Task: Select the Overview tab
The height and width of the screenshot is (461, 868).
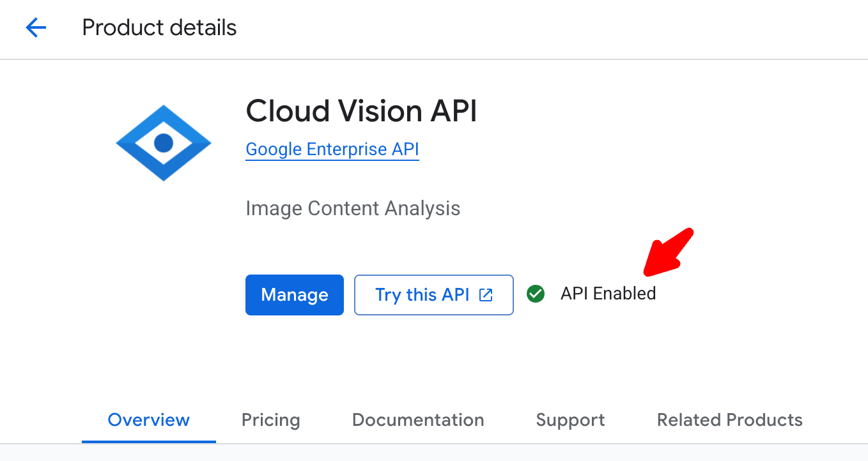Action: point(148,420)
